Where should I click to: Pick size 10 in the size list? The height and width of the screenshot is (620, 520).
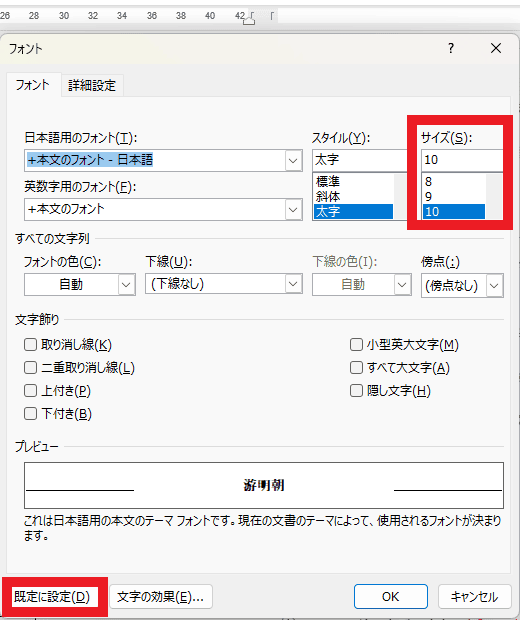[x=454, y=212]
